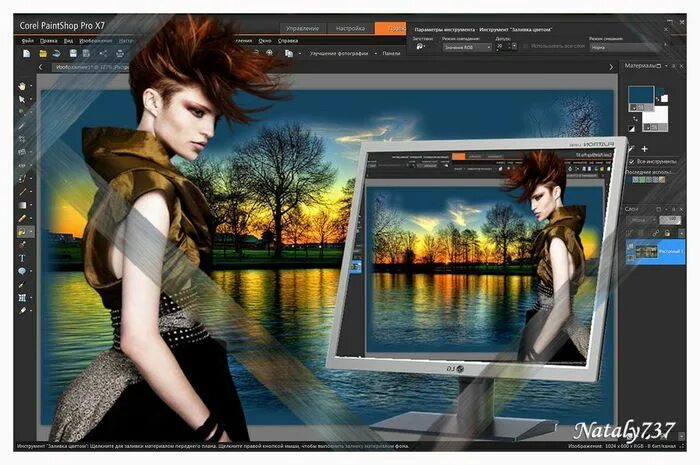Screen dimensions: 700x465
Task: Select the Text tool
Action: 22,258
